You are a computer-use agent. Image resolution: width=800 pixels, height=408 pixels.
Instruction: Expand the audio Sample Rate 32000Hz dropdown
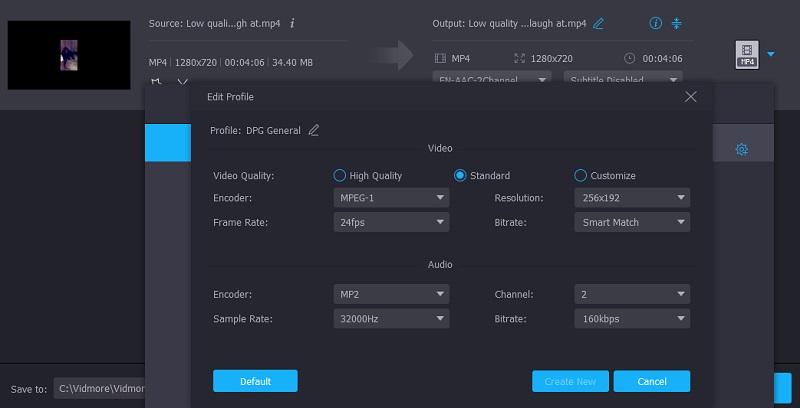[391, 319]
